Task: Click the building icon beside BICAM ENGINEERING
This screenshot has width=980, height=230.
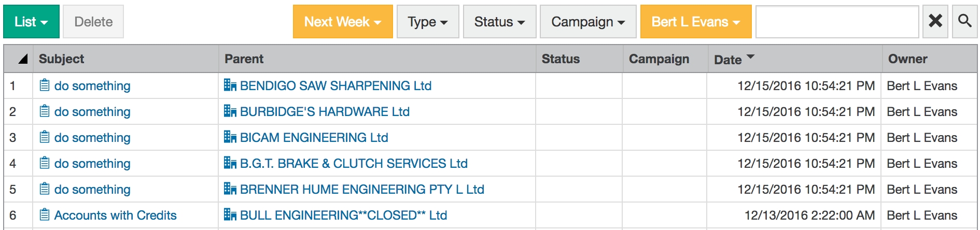Action: point(230,137)
